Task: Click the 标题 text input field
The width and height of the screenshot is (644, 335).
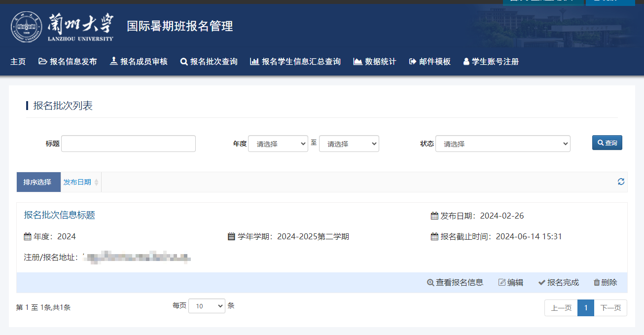Action: coord(128,144)
